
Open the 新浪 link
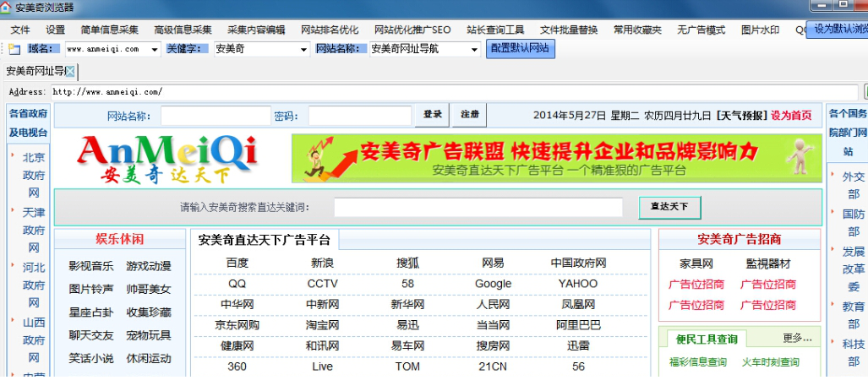(322, 263)
